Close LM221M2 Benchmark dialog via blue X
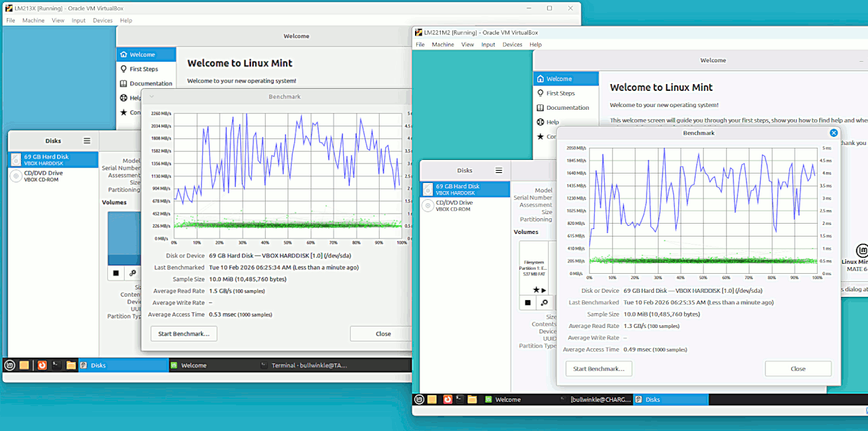Image resolution: width=868 pixels, height=431 pixels. [834, 133]
